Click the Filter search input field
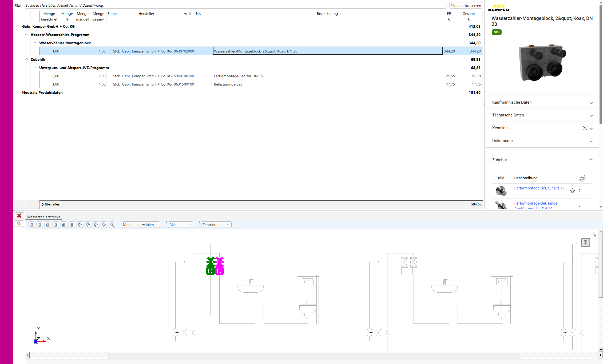Viewport: 603px width, 364px height. (x=235, y=5)
